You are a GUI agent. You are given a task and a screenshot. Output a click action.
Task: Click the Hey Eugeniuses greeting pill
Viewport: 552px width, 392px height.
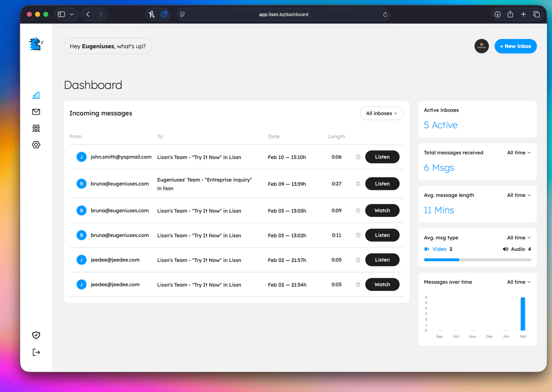coord(108,46)
